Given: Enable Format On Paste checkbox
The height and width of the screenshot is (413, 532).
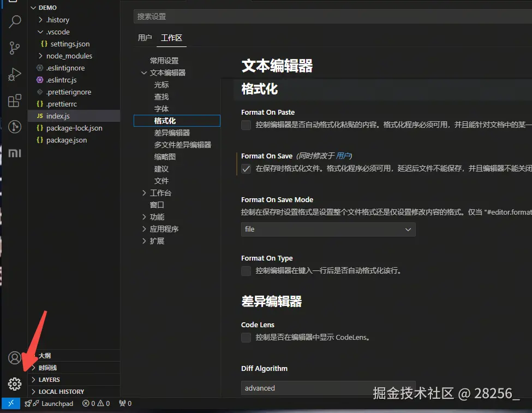Looking at the screenshot, I should point(246,125).
